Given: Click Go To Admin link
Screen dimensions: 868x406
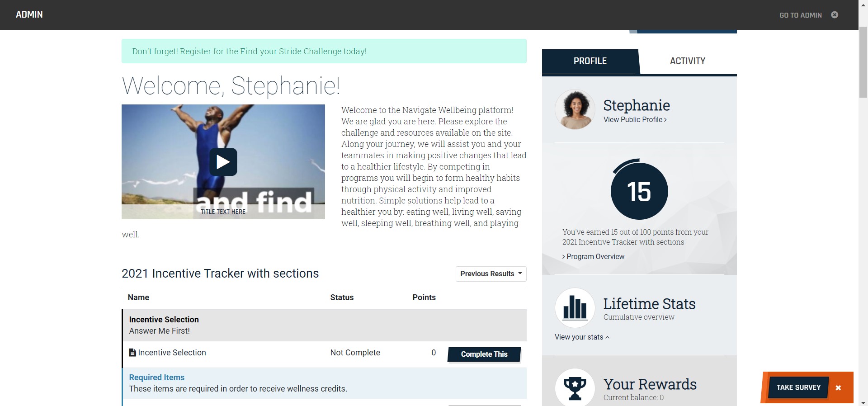Looking at the screenshot, I should tap(801, 15).
